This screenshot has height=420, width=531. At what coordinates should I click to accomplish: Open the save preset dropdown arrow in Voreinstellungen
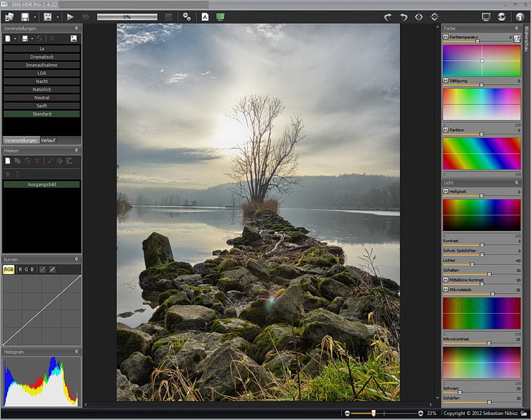32,39
